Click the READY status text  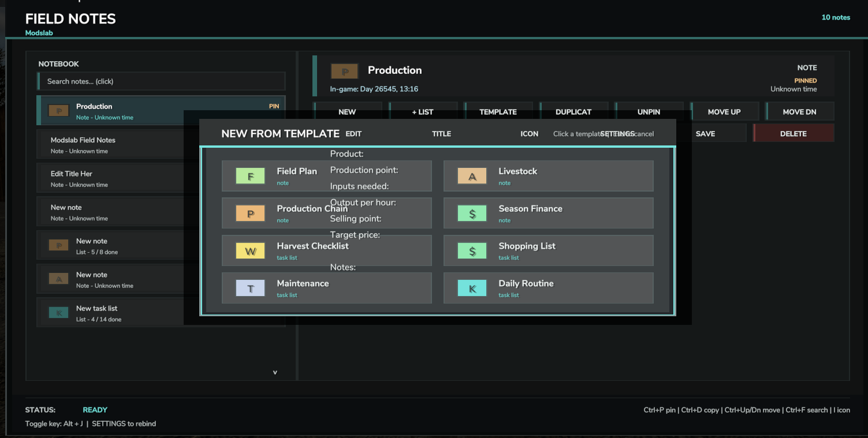tap(95, 410)
